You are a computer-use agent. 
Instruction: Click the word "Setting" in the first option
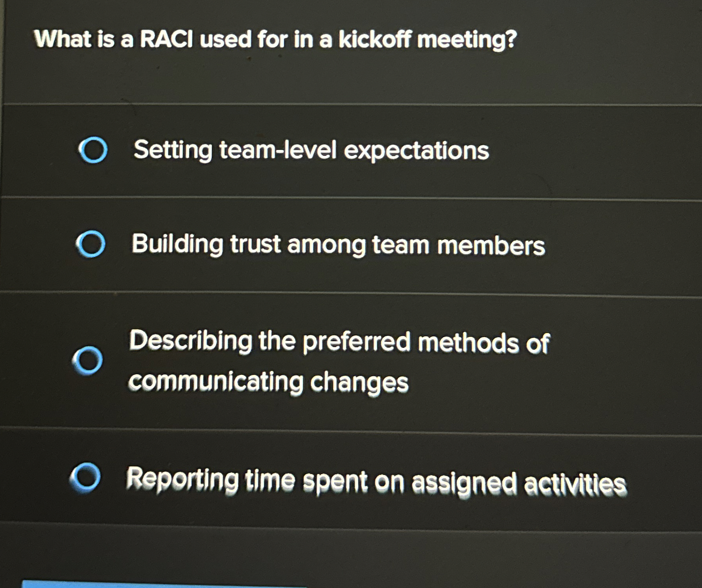[x=173, y=150]
